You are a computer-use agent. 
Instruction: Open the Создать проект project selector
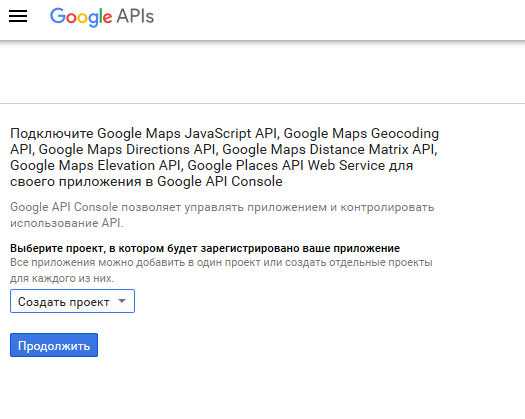pyautogui.click(x=72, y=301)
